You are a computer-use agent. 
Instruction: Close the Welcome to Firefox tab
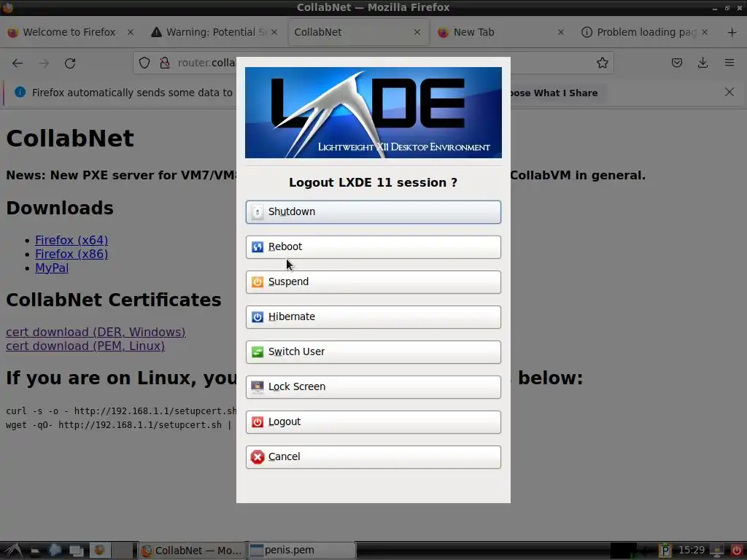tap(131, 32)
